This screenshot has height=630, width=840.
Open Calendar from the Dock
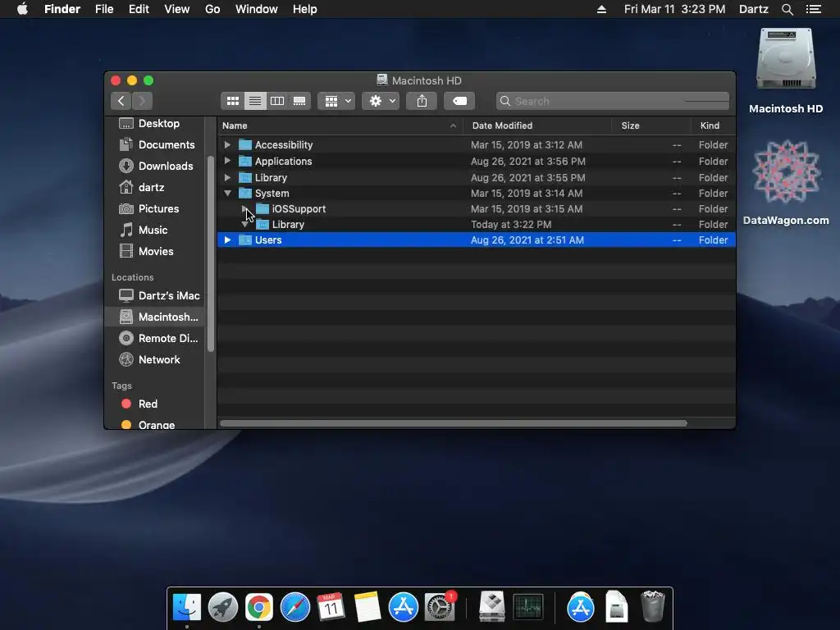click(331, 608)
